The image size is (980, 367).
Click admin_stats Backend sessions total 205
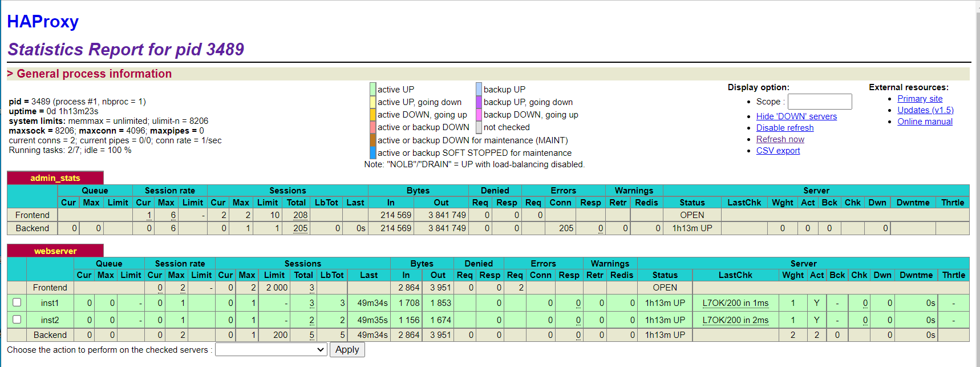pyautogui.click(x=301, y=228)
